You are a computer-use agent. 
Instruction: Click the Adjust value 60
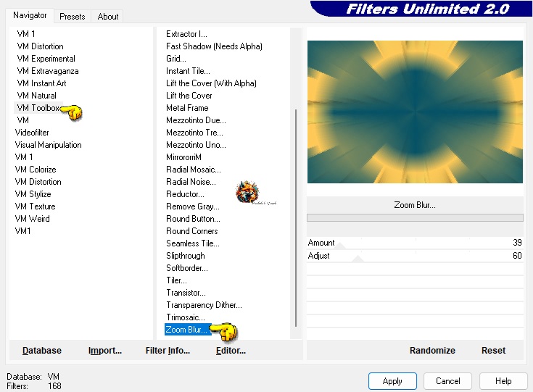(517, 256)
